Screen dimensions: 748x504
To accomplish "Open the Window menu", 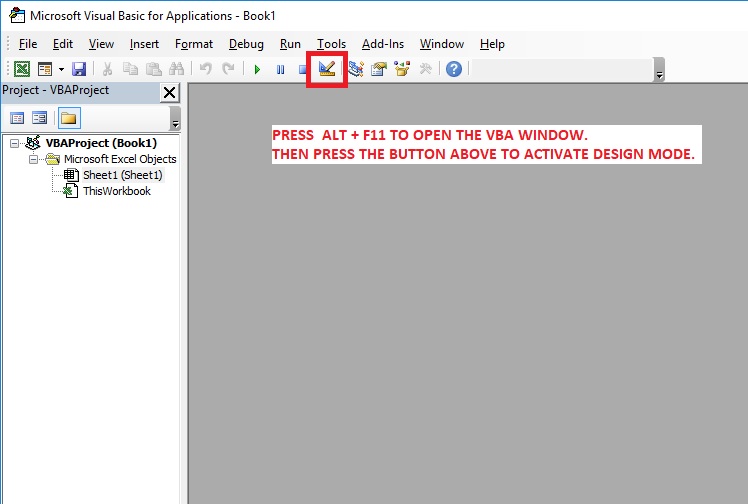I will (x=442, y=44).
